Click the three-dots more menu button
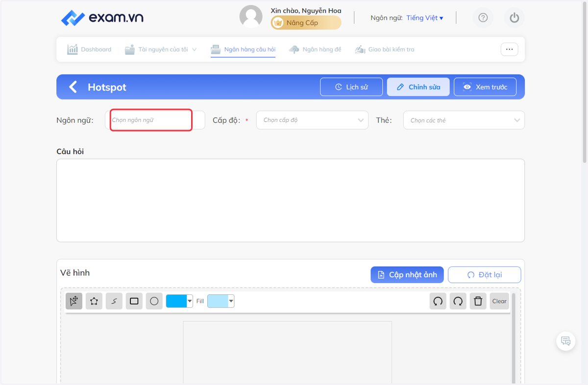The height and width of the screenshot is (385, 588). (x=509, y=49)
